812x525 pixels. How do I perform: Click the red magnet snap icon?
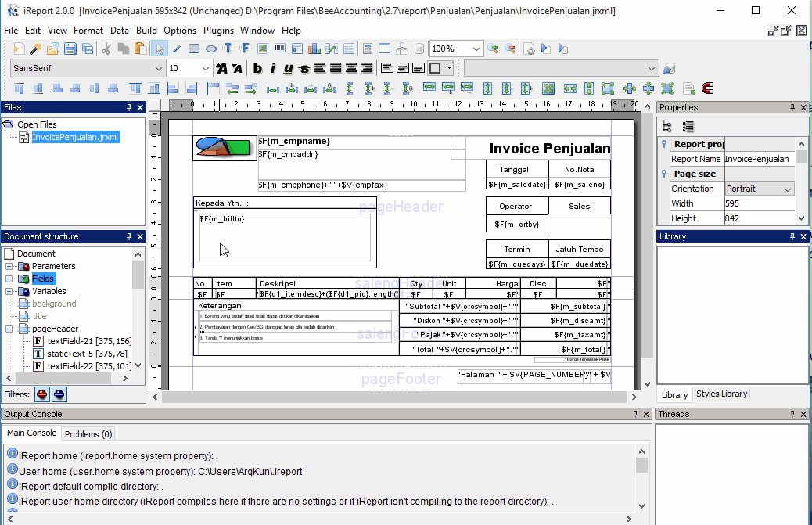tap(708, 88)
